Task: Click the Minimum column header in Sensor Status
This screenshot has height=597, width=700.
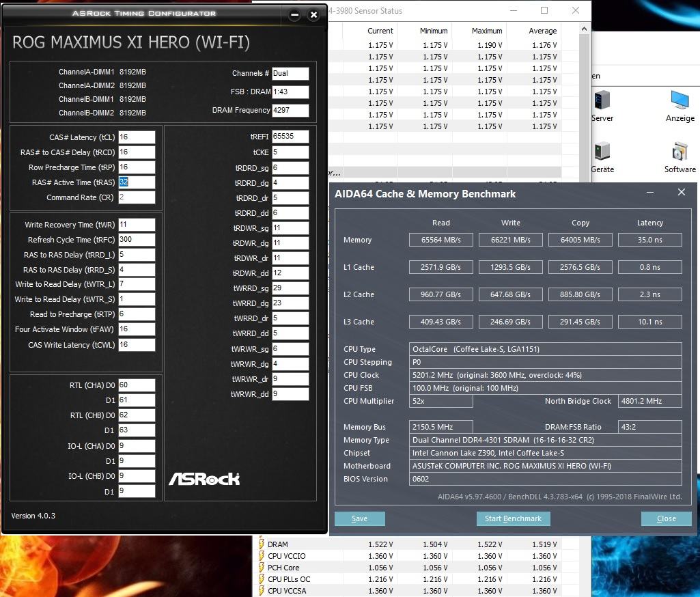Action: (x=434, y=31)
